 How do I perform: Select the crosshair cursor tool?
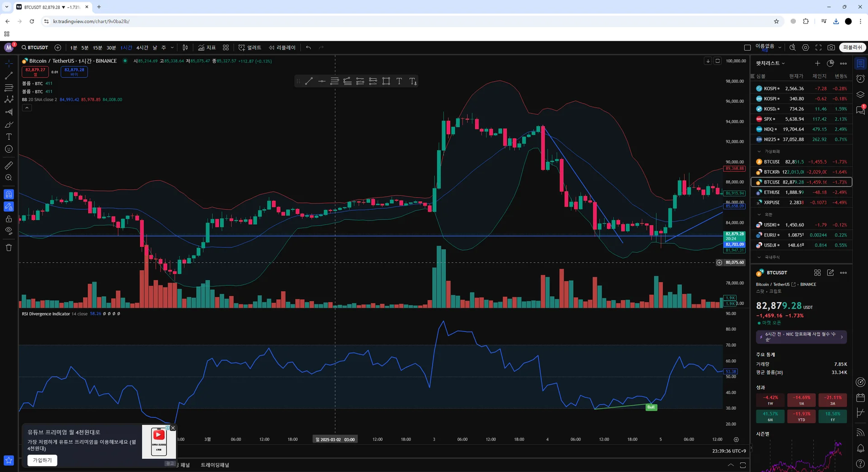[x=9, y=63]
